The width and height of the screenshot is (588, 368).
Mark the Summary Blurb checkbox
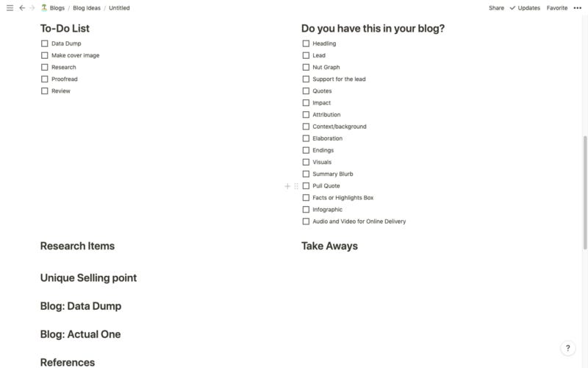pos(306,174)
